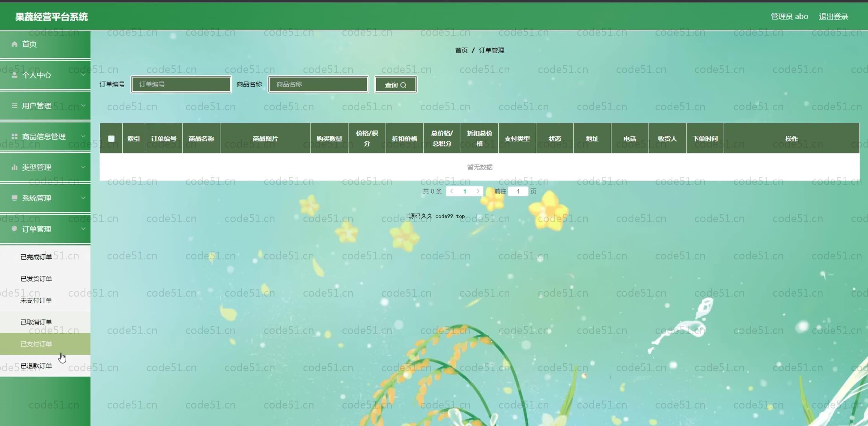Open the 已退款订单 submenu item
The height and width of the screenshot is (426, 868).
coord(36,366)
